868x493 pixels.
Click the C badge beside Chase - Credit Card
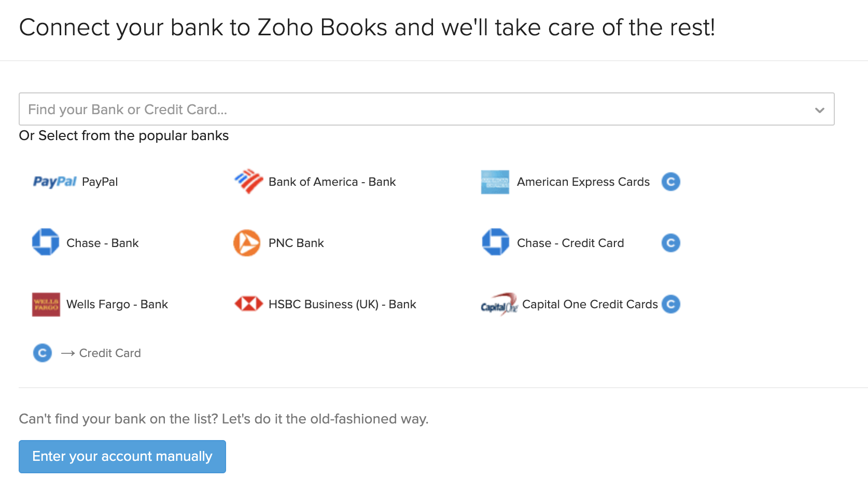(x=670, y=242)
